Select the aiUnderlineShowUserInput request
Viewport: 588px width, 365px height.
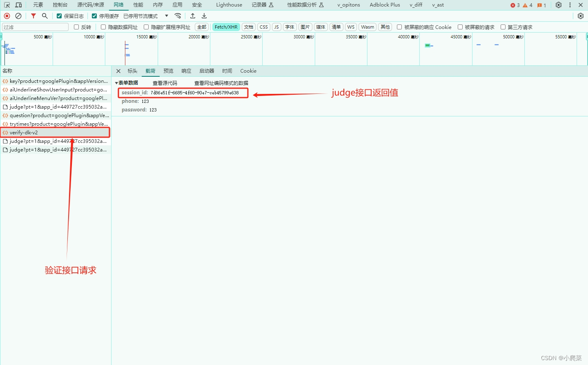[x=56, y=90]
